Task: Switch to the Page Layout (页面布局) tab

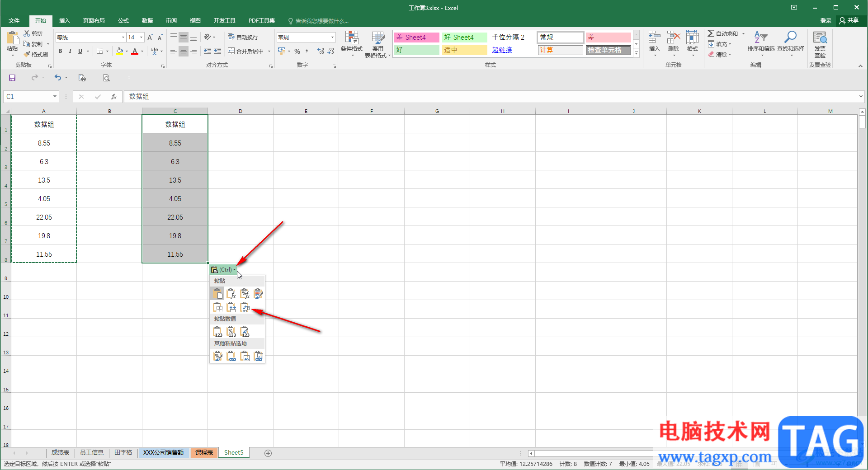Action: click(x=94, y=21)
